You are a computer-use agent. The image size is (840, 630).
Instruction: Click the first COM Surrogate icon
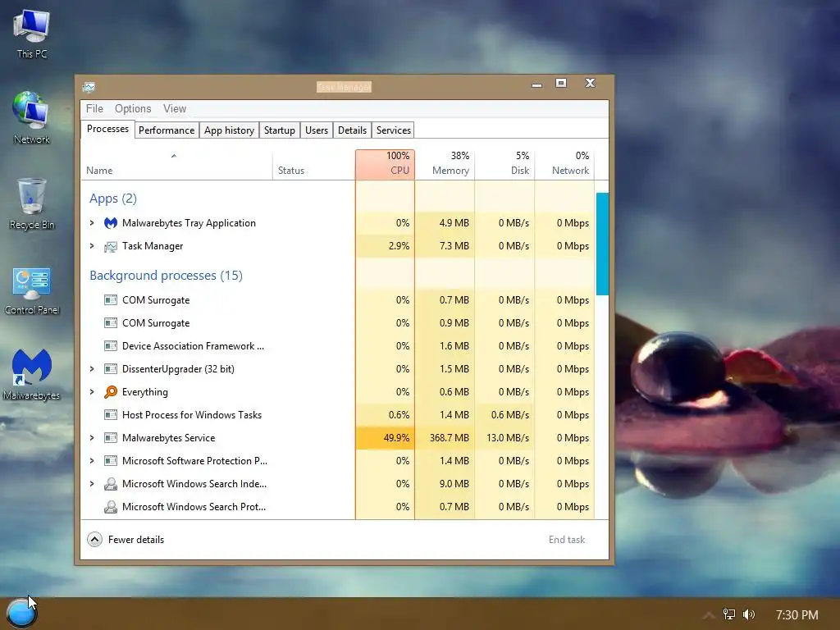pos(111,300)
